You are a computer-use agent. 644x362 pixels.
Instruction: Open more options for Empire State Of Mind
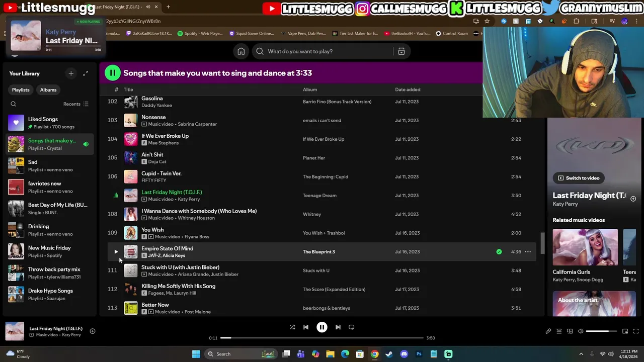528,252
